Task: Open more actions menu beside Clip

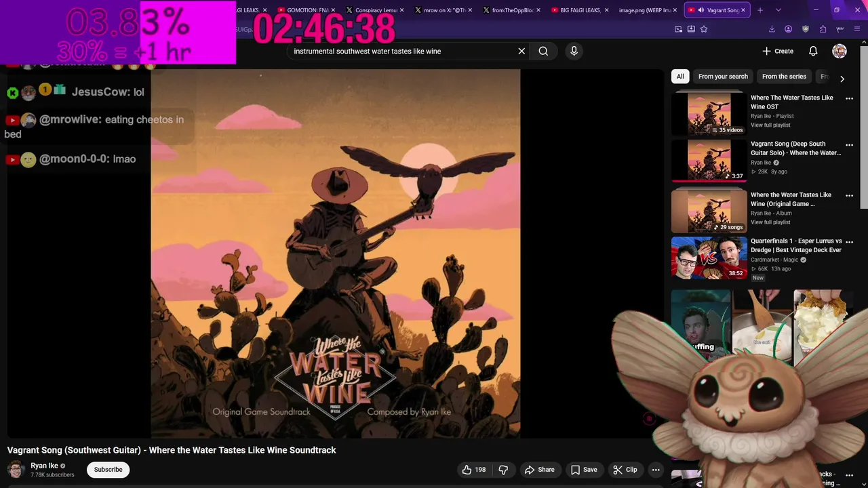Action: click(x=656, y=470)
